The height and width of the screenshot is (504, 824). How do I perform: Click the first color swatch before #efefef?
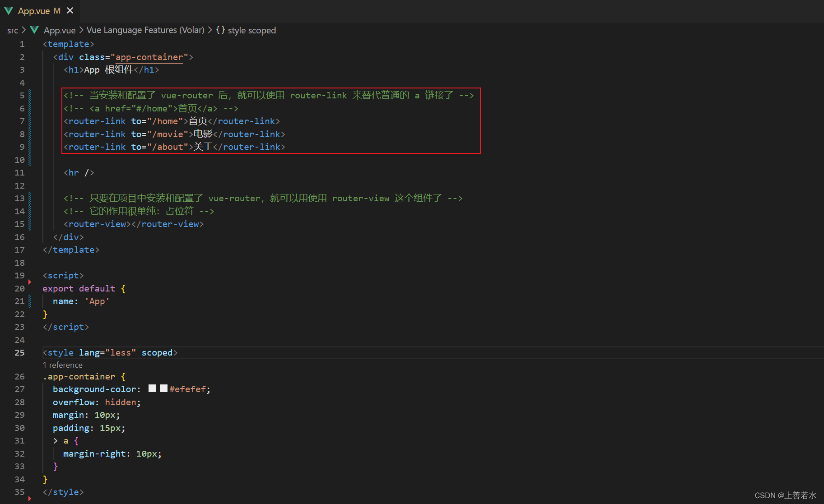152,388
